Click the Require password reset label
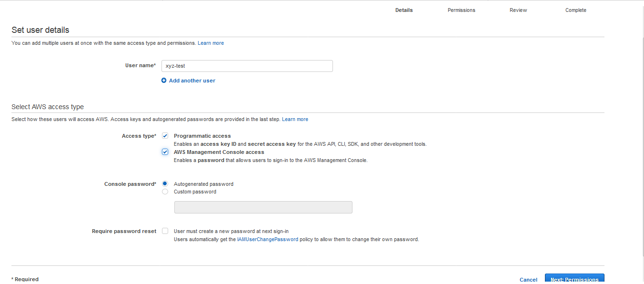 (x=124, y=231)
